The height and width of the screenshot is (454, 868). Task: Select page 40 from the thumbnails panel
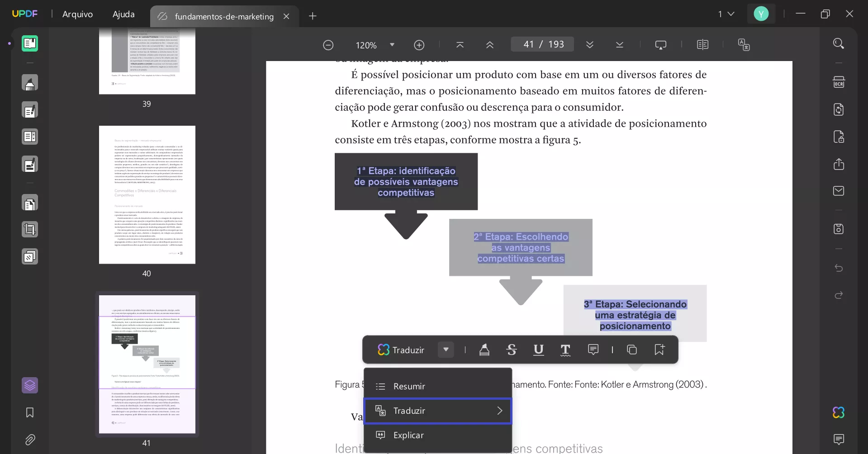147,194
